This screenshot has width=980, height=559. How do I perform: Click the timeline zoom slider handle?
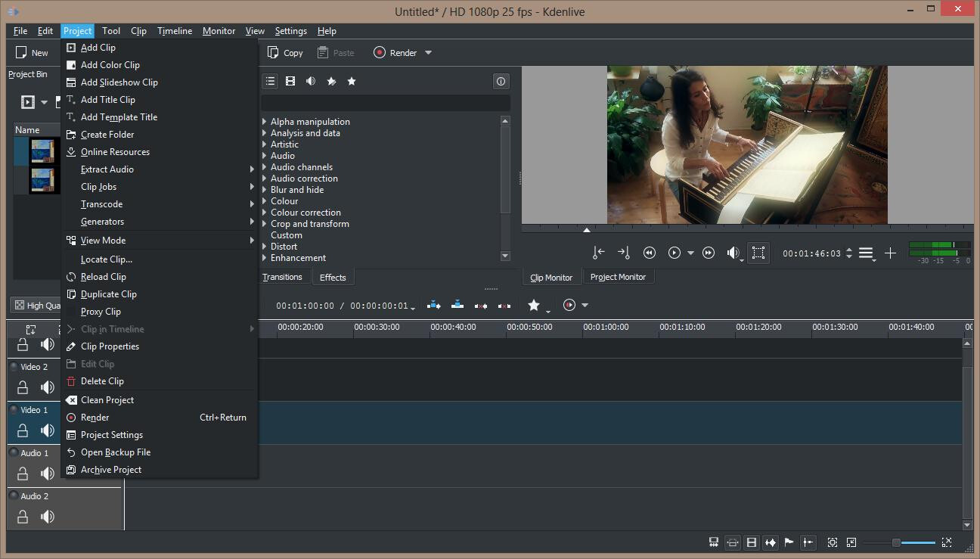click(x=896, y=542)
